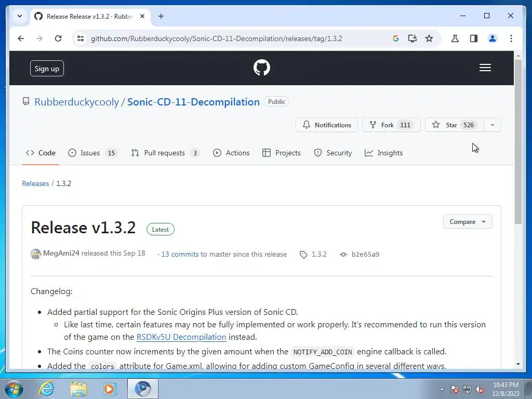Screen dimensions: 532x399
Task: Click the Action Center flag tray icon
Action: coord(455,389)
